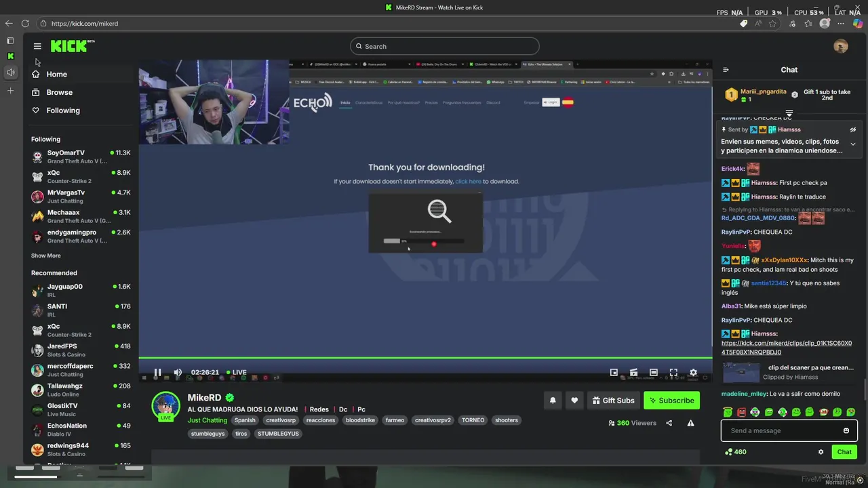Open the Jayguap00 recommended channel

[x=81, y=290]
